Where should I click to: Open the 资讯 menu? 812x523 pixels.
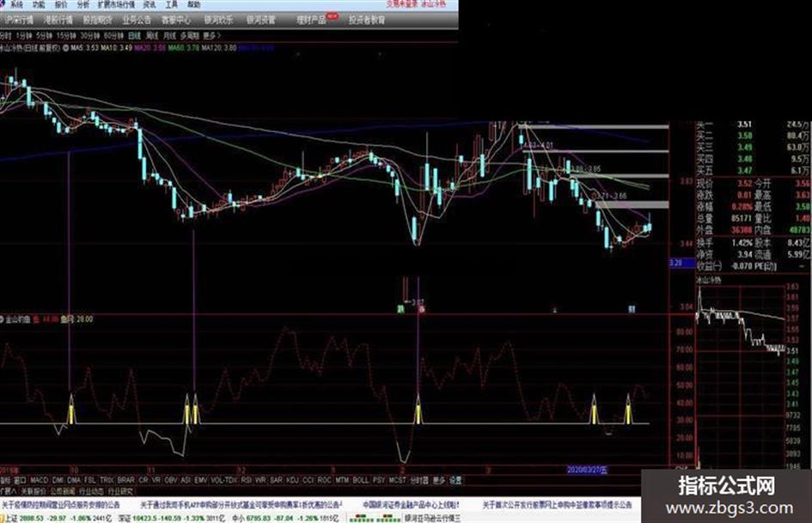150,4
